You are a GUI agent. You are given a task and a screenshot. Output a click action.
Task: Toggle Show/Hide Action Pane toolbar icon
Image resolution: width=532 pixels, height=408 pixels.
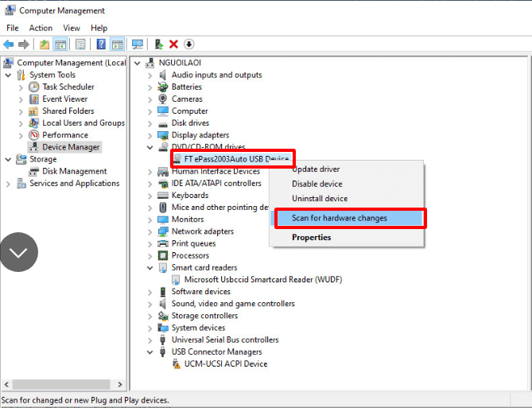coord(118,44)
